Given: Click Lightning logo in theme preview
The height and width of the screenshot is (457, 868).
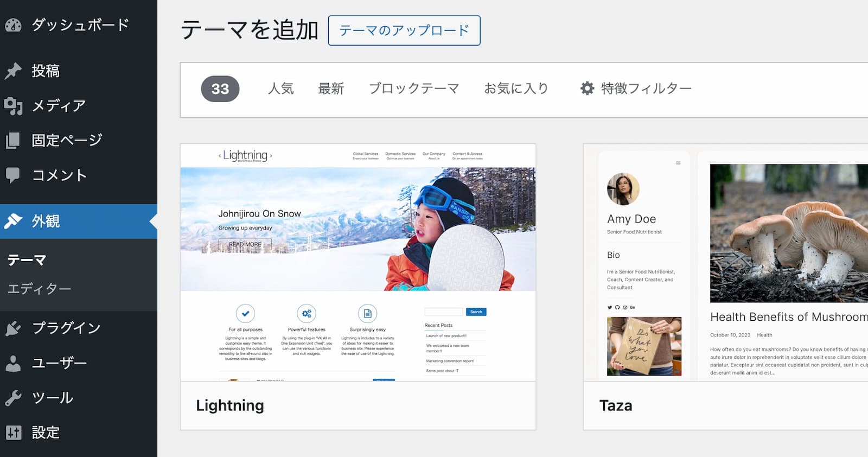Looking at the screenshot, I should pos(245,156).
